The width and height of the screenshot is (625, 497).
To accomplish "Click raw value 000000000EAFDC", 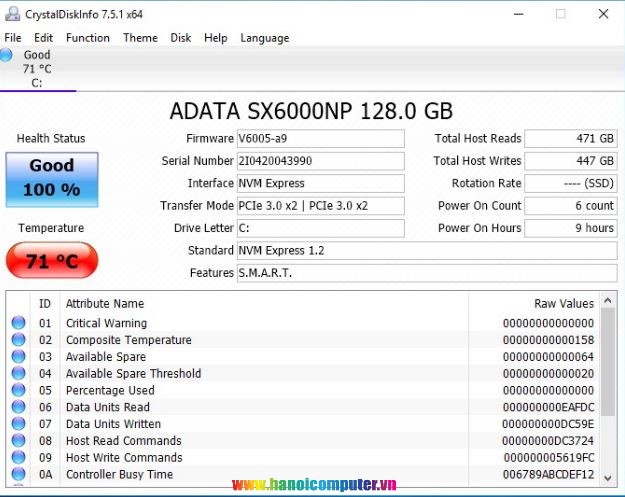I will (548, 407).
